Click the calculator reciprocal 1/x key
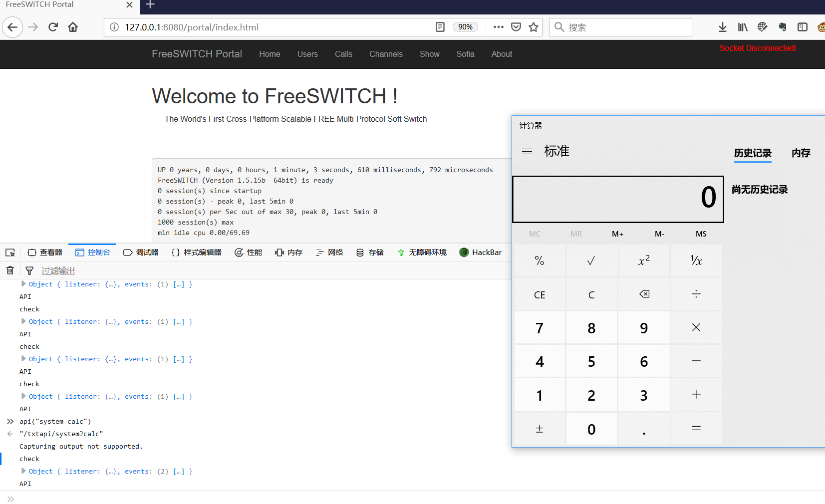Image resolution: width=825 pixels, height=504 pixels. [696, 260]
